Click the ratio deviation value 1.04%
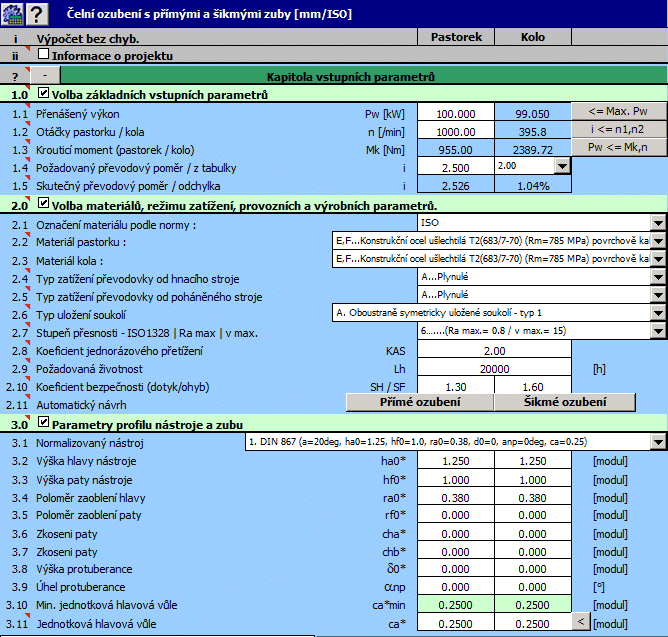 tap(533, 185)
